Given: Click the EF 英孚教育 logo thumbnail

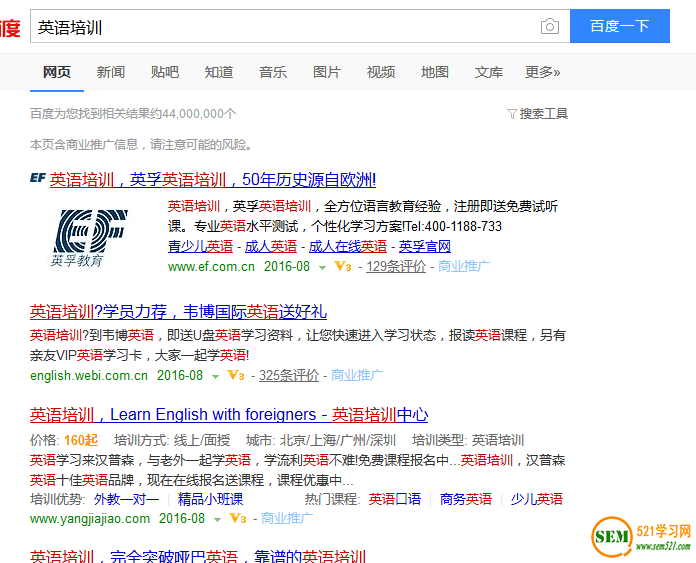Looking at the screenshot, I should (90, 238).
